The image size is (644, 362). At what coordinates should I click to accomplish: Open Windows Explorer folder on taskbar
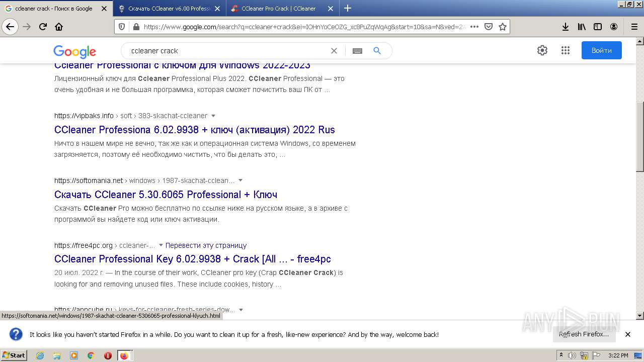coord(57,355)
